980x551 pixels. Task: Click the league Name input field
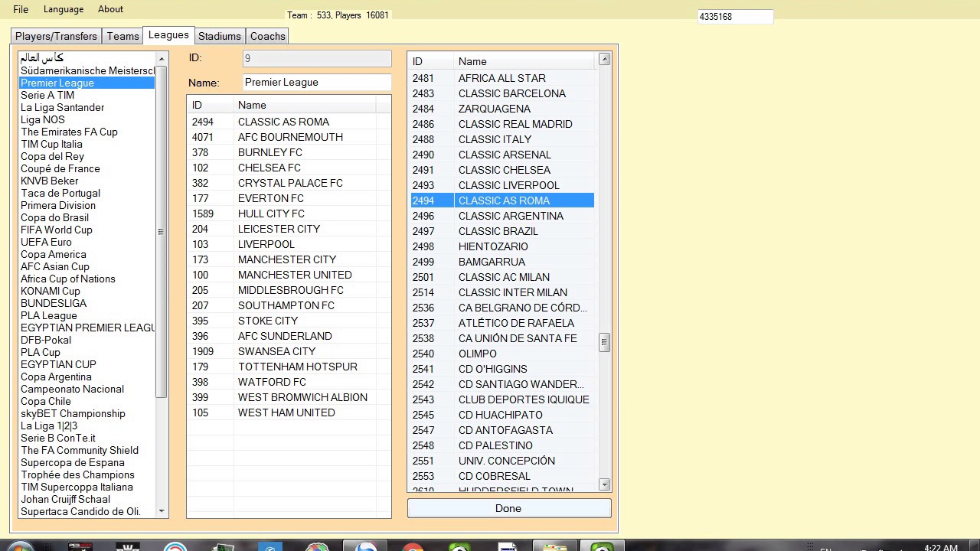(x=317, y=82)
